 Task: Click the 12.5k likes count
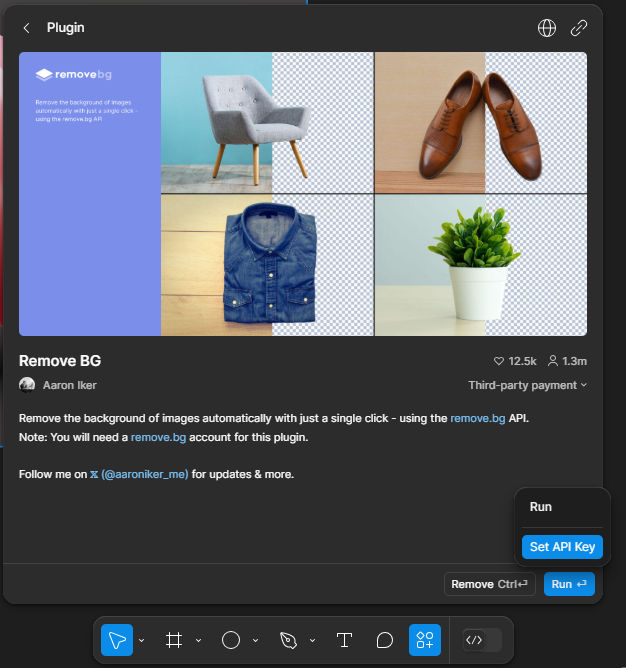coord(522,361)
